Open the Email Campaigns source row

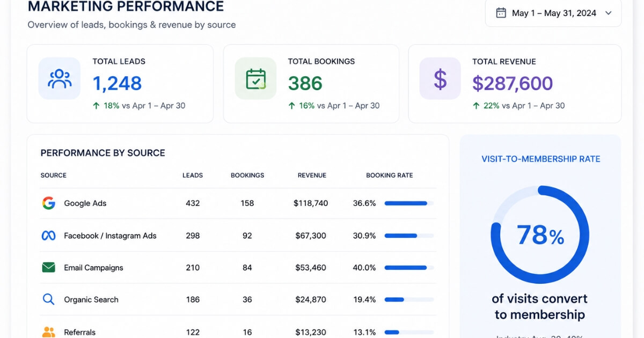pyautogui.click(x=238, y=267)
